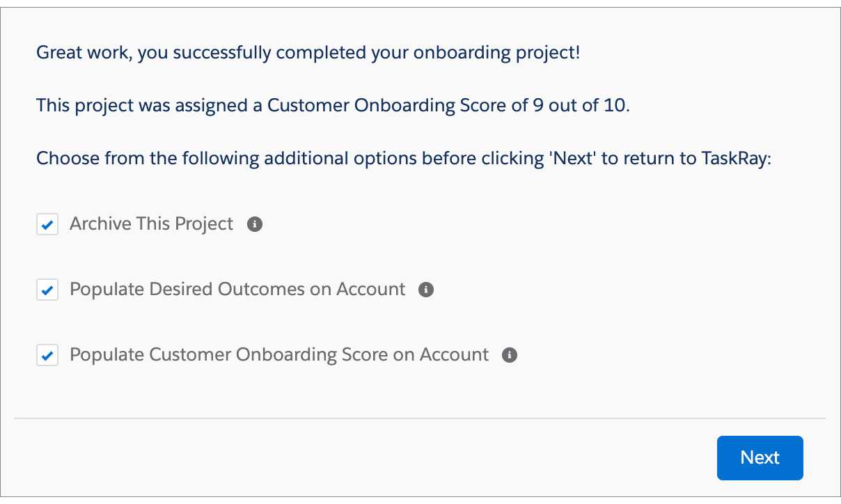
Task: Click the Customer Onboarding Score result sentence
Action: 333,106
